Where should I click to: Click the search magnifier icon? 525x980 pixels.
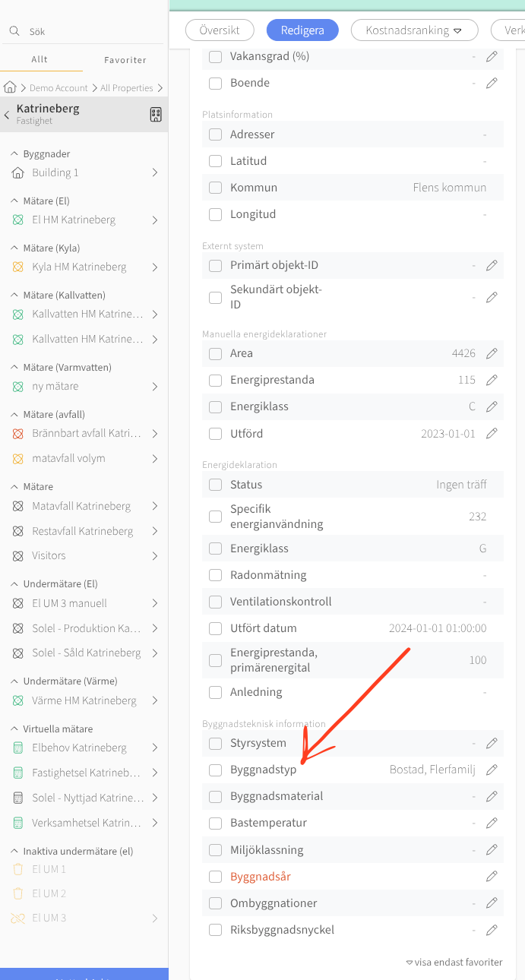(14, 32)
